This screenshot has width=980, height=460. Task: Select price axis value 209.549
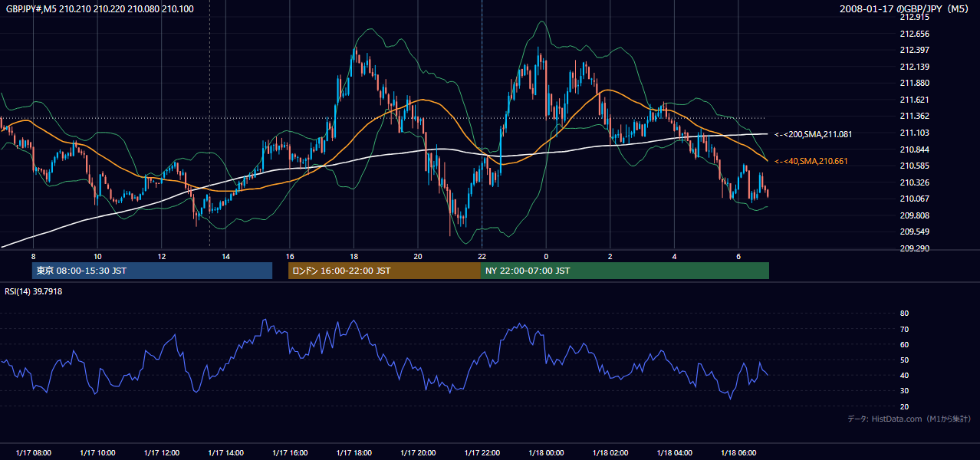(x=915, y=232)
